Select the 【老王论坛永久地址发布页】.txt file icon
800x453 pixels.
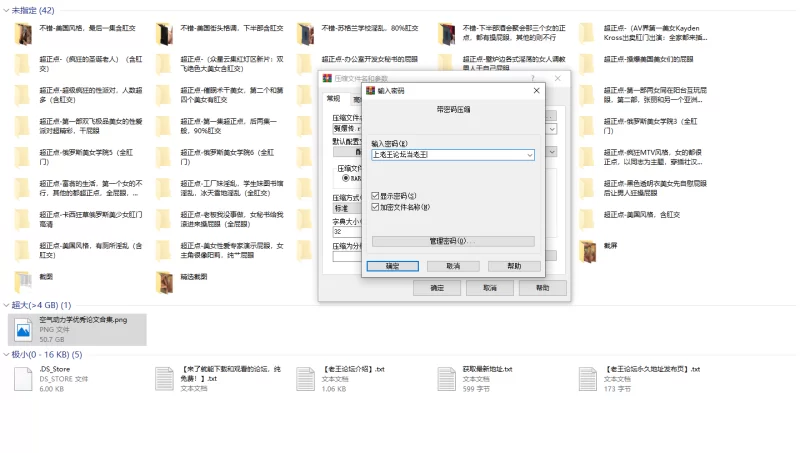tap(587, 379)
